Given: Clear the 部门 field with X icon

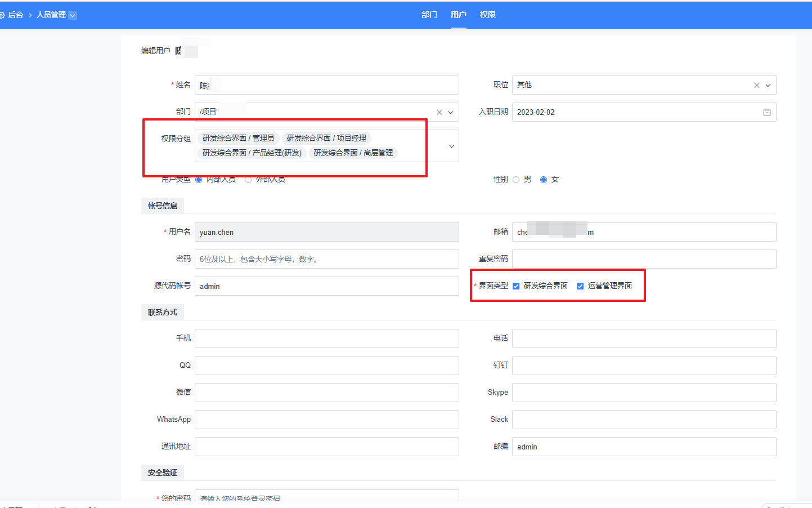Looking at the screenshot, I should [x=439, y=113].
